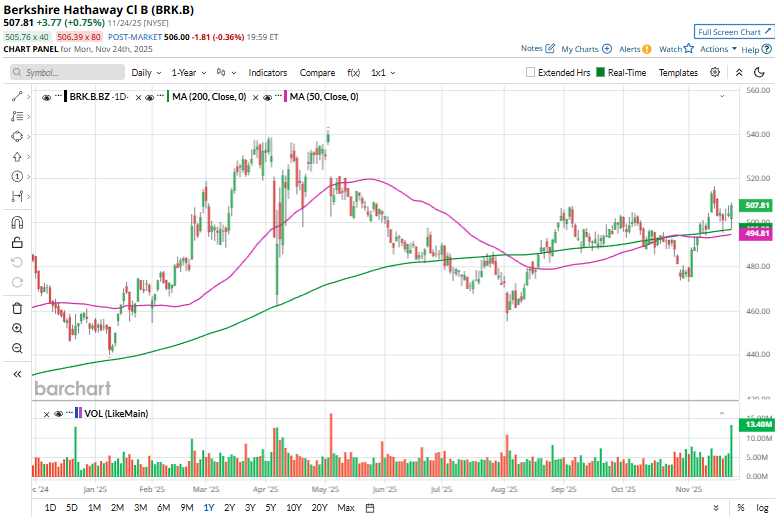Screen dimensions: 775x525
Task: Open the 1-Year period dropdown
Action: 189,73
